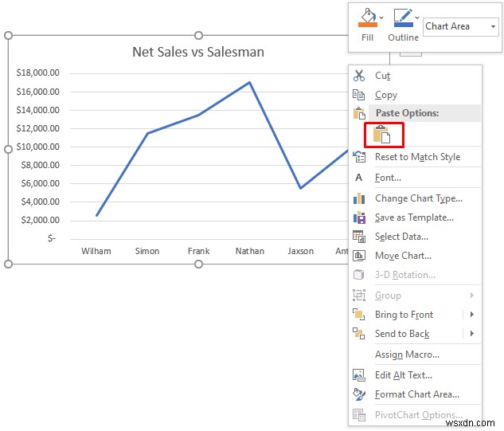Click the Move Chart icon

(359, 256)
